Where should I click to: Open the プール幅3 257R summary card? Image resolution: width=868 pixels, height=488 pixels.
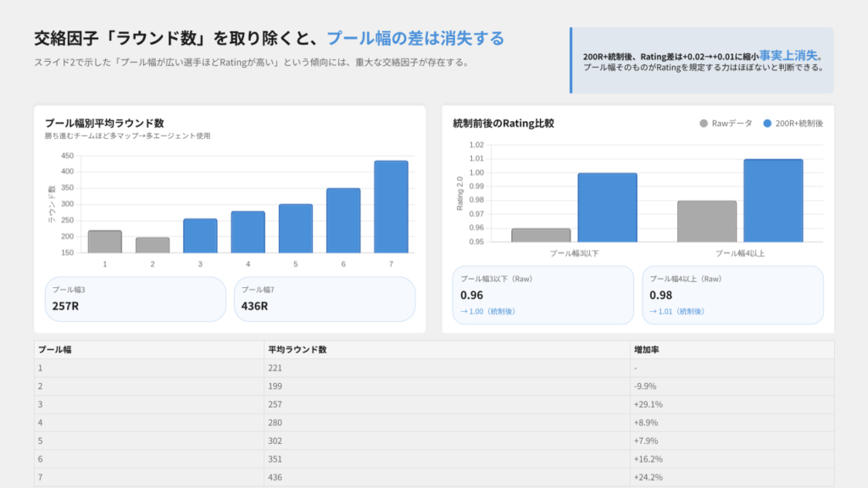[x=136, y=299]
